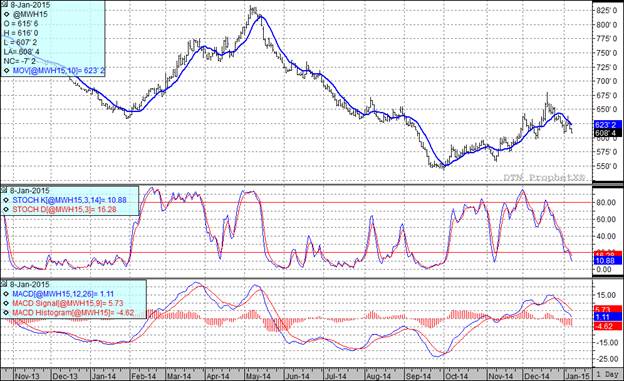Click the 700'0 price axis label
Viewport: 624px width, 381px height.
click(606, 81)
